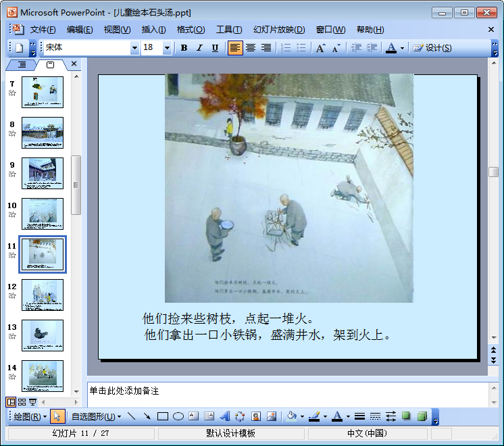Open fill color dropdown arrow
This screenshot has width=504, height=446.
[302, 417]
